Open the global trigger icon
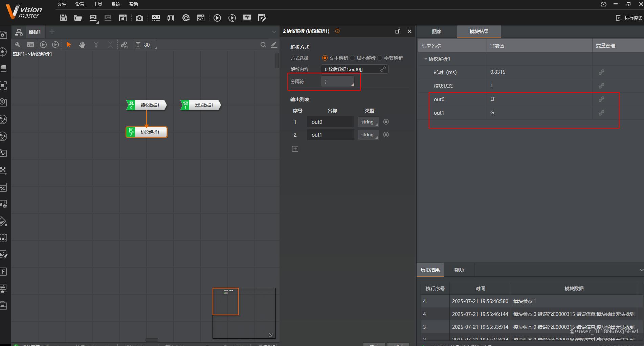Viewport: 644px width, 346px height. coord(186,18)
